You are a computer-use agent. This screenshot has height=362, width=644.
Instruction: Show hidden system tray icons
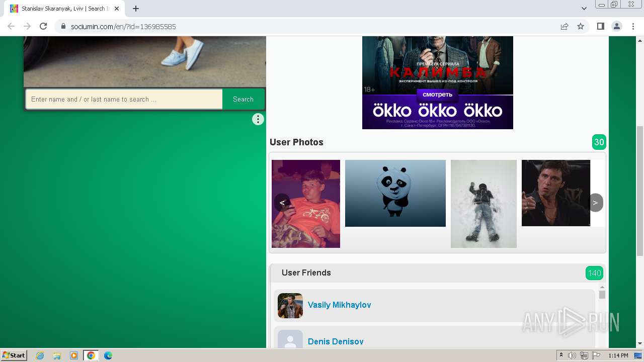[561, 355]
